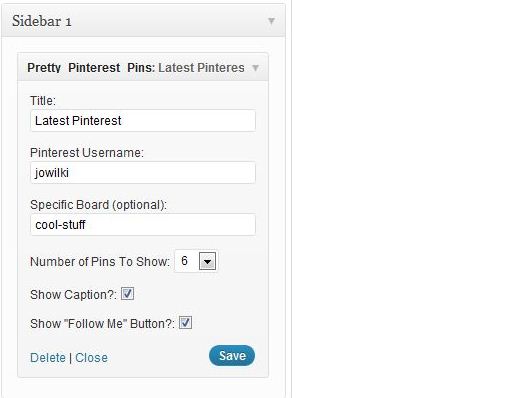This screenshot has width=528, height=398.
Task: Collapse Sidebar 1 using its header arrow
Action: (x=271, y=21)
